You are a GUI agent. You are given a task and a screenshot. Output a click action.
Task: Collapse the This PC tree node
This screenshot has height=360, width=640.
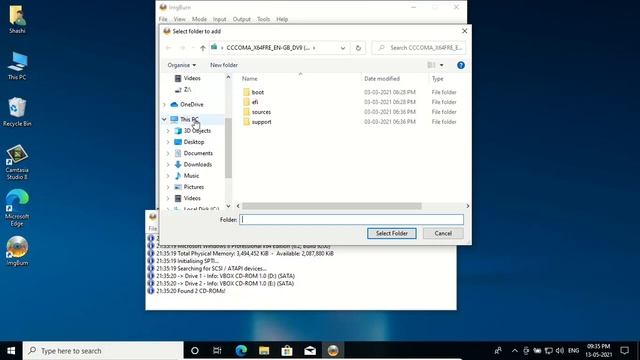tap(164, 119)
